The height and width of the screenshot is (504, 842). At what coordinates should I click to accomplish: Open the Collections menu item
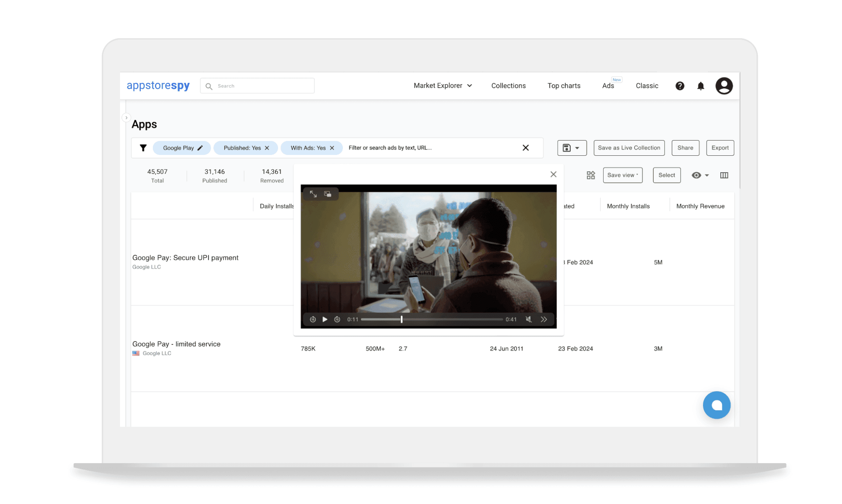click(x=508, y=85)
